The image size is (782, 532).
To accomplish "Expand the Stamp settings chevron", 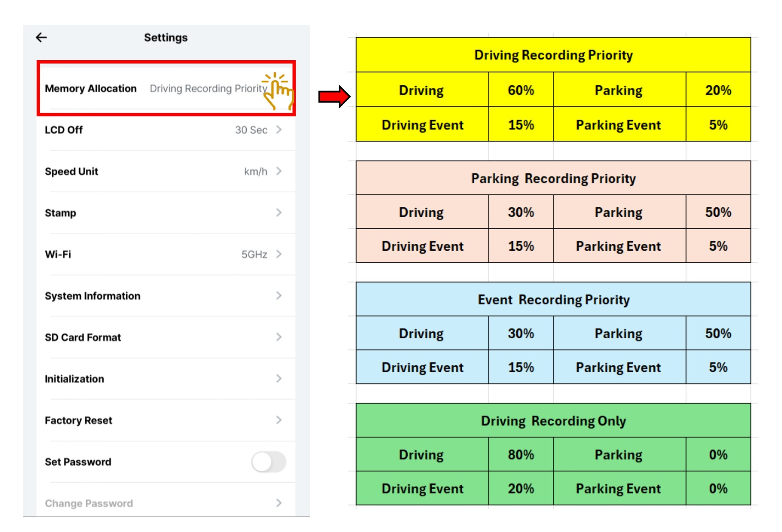I will [x=279, y=213].
